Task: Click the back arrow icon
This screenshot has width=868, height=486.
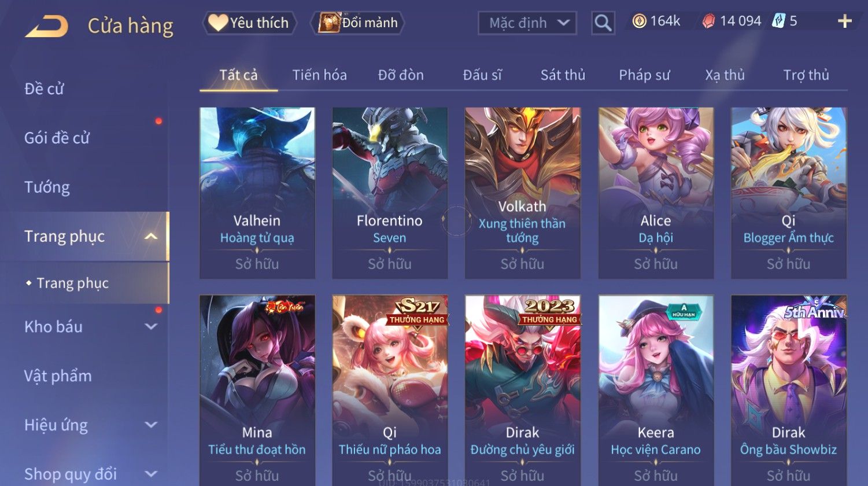Action: (47, 26)
